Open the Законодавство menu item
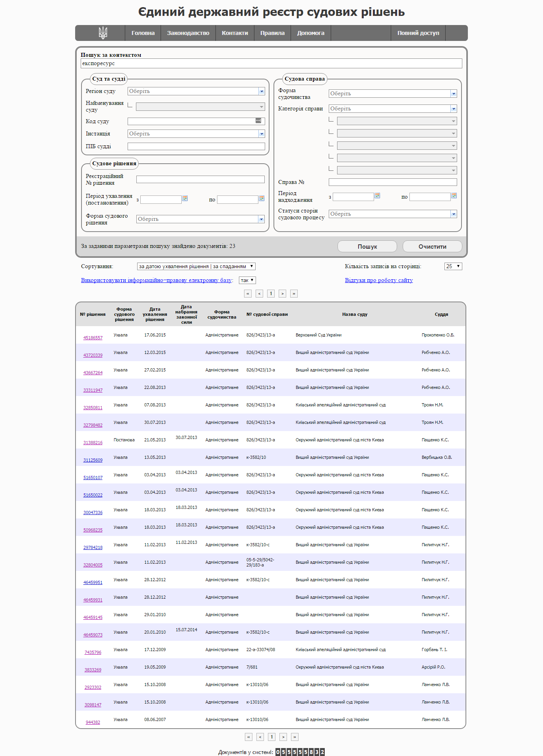Image resolution: width=543 pixels, height=756 pixels. pos(188,33)
